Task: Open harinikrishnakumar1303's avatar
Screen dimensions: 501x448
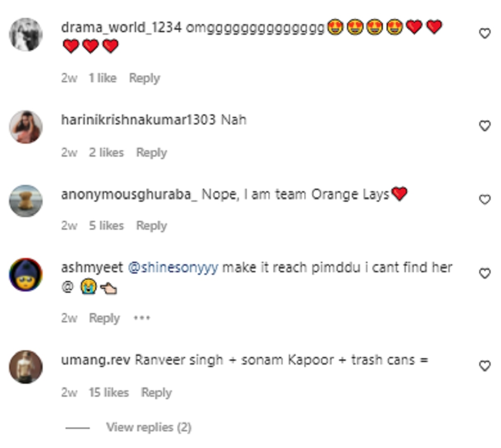Action: 26,127
